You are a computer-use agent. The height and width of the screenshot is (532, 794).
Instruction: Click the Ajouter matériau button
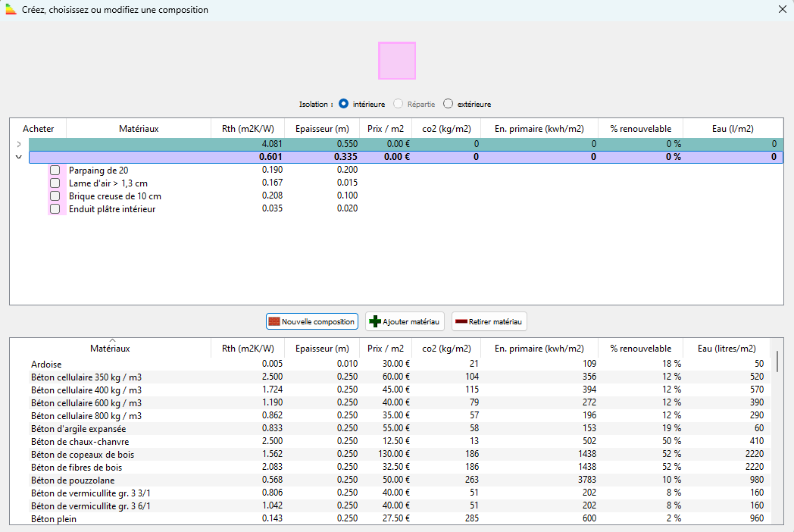(405, 321)
